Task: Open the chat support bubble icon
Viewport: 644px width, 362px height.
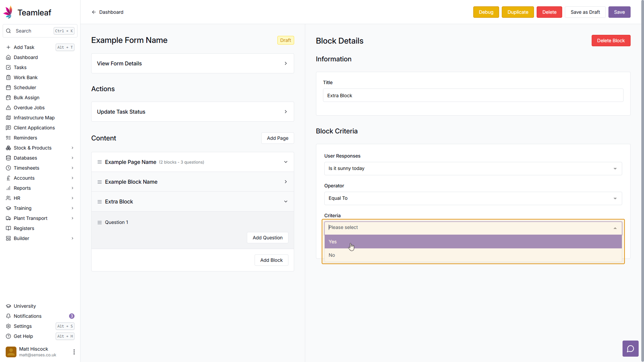Action: pos(630,349)
